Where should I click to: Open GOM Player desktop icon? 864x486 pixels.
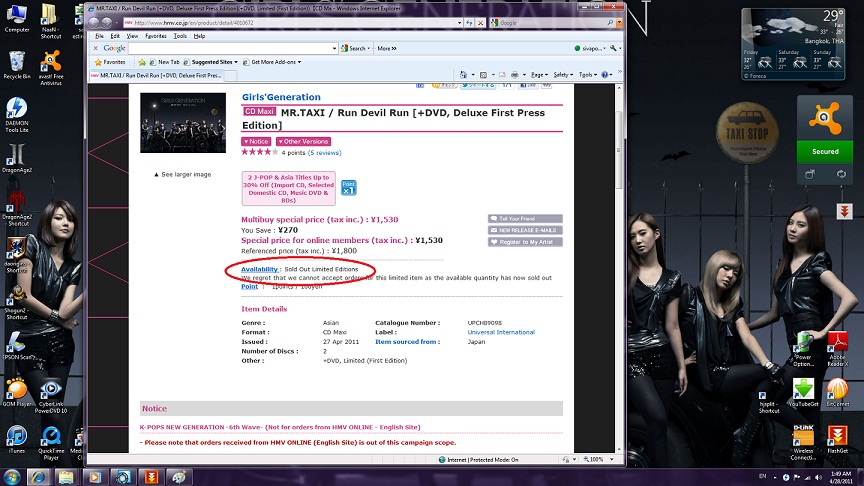click(17, 392)
